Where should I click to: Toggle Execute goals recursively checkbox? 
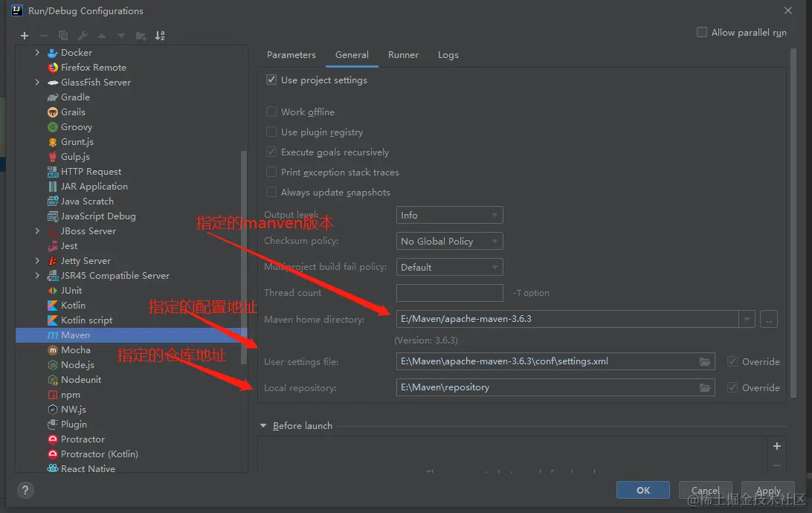[x=271, y=152]
